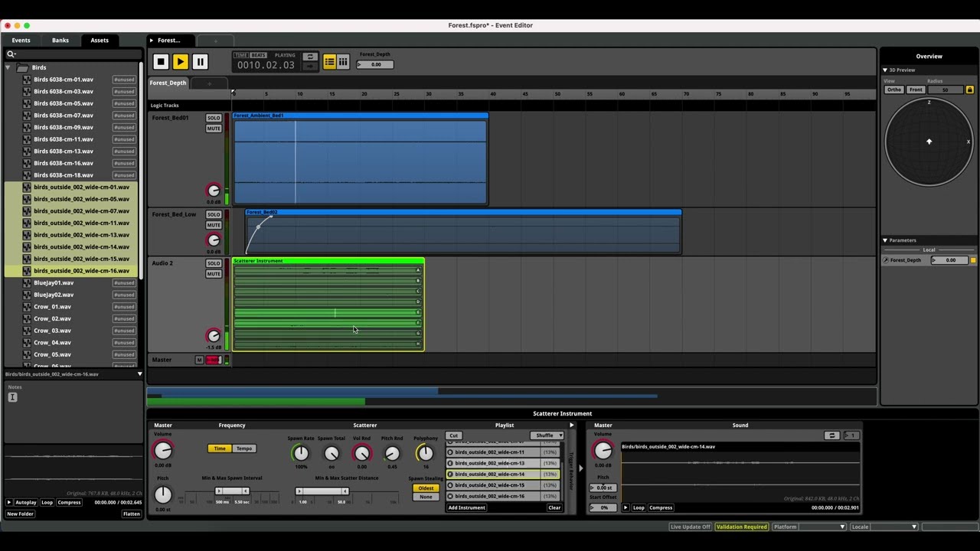This screenshot has width=980, height=551.
Task: Add a new parameter sheet tab
Action: (x=209, y=83)
